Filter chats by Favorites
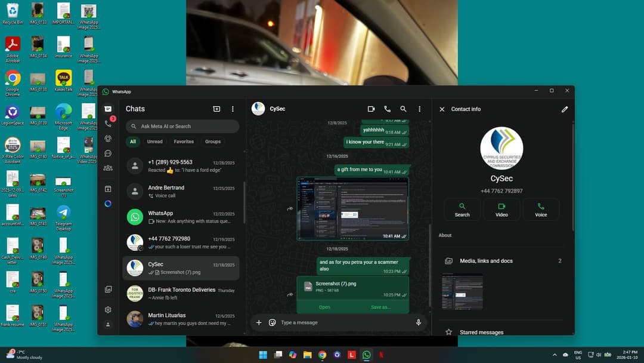644x363 pixels. (x=184, y=141)
